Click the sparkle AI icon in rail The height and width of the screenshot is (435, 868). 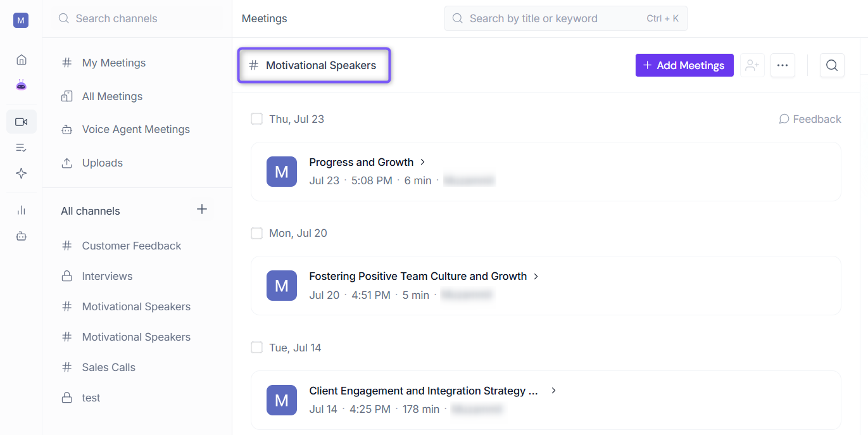tap(22, 173)
